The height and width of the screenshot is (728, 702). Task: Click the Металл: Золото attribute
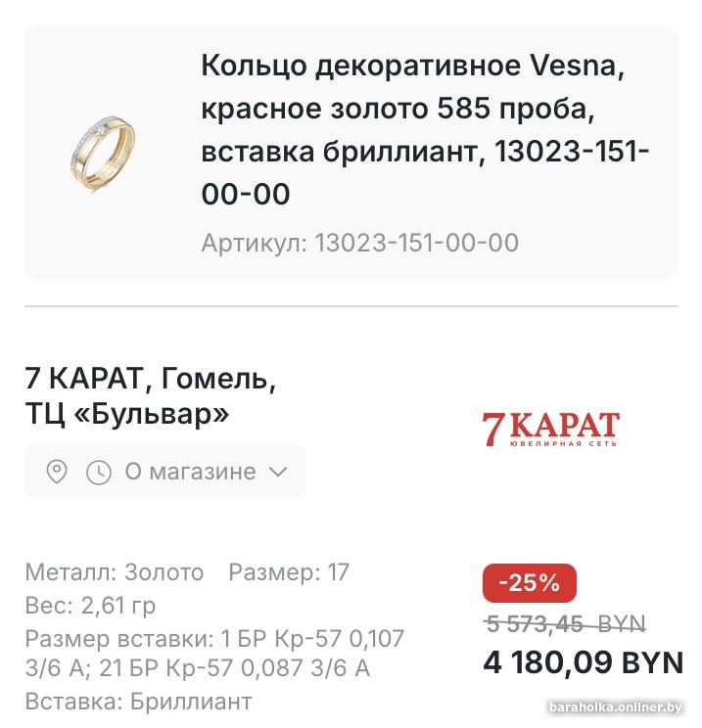[x=115, y=572]
